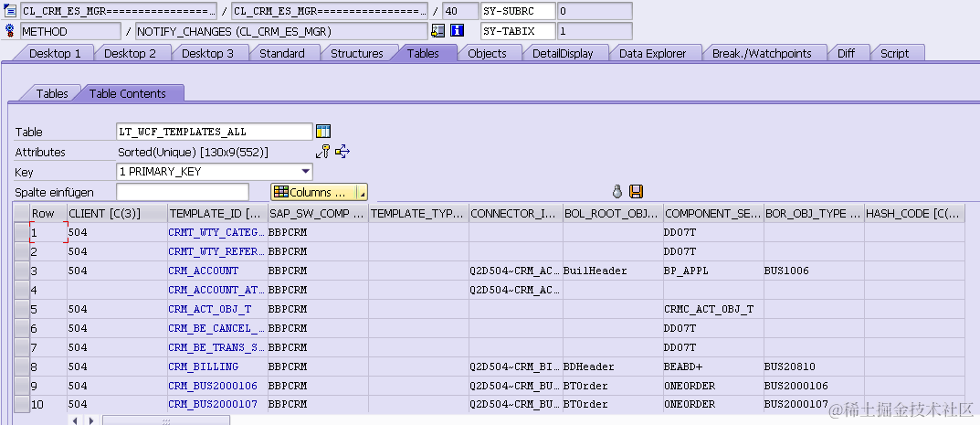Click the table icon next to LT_WCF_TEMPLATES_ALL

coord(323,132)
